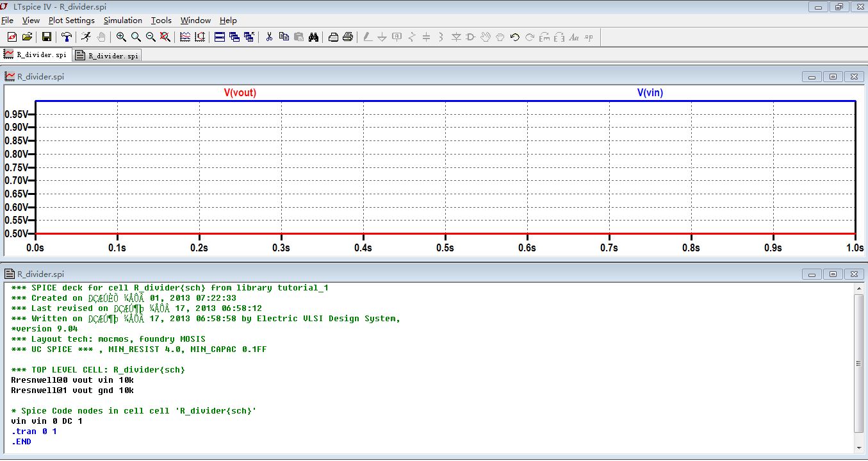Viewport: 868px width, 461px height.
Task: Open the Plot Settings menu
Action: [72, 21]
